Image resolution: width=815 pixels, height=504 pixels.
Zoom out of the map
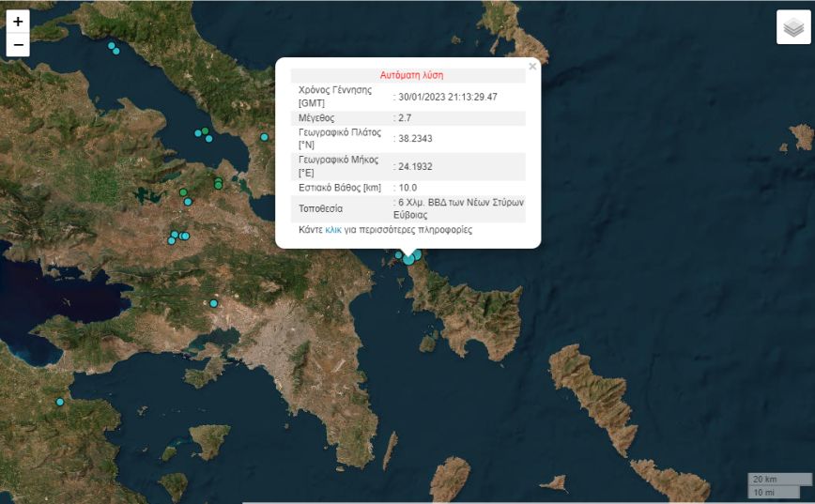[18, 45]
